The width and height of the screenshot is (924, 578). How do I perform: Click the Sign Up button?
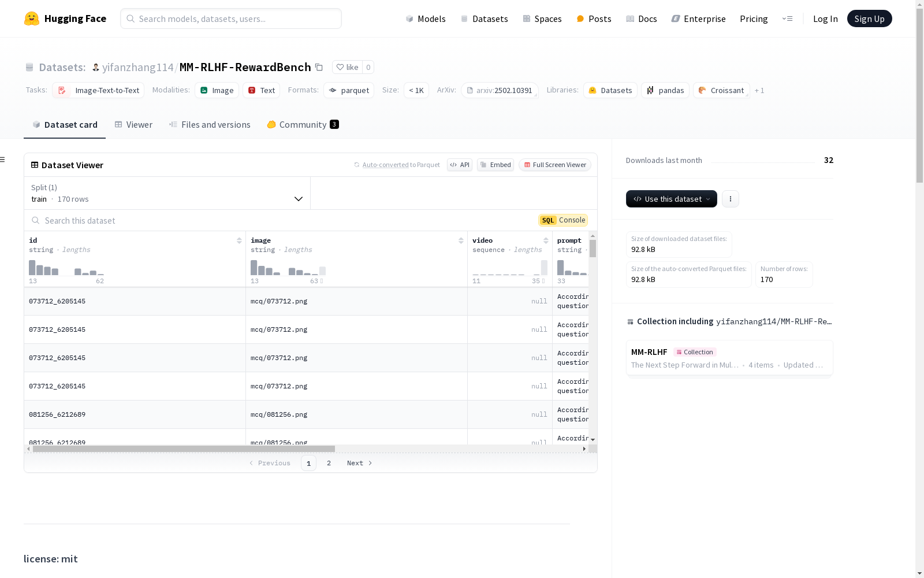pyautogui.click(x=869, y=18)
